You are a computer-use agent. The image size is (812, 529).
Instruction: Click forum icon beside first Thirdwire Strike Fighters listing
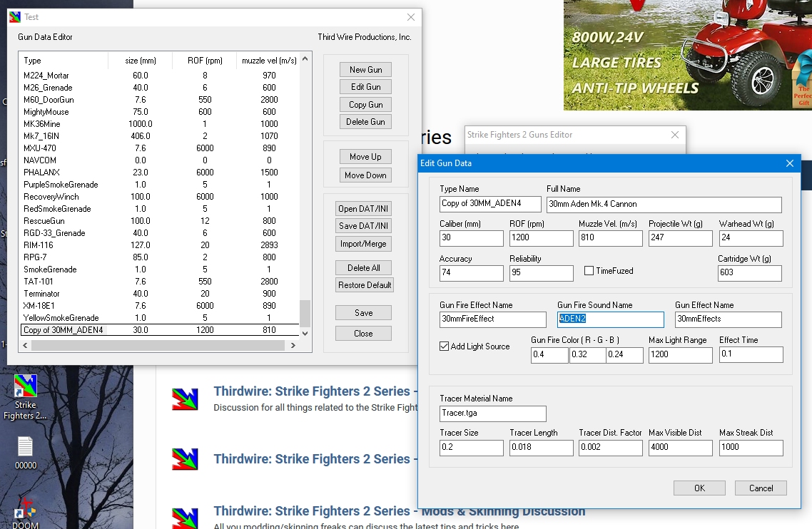[185, 399]
